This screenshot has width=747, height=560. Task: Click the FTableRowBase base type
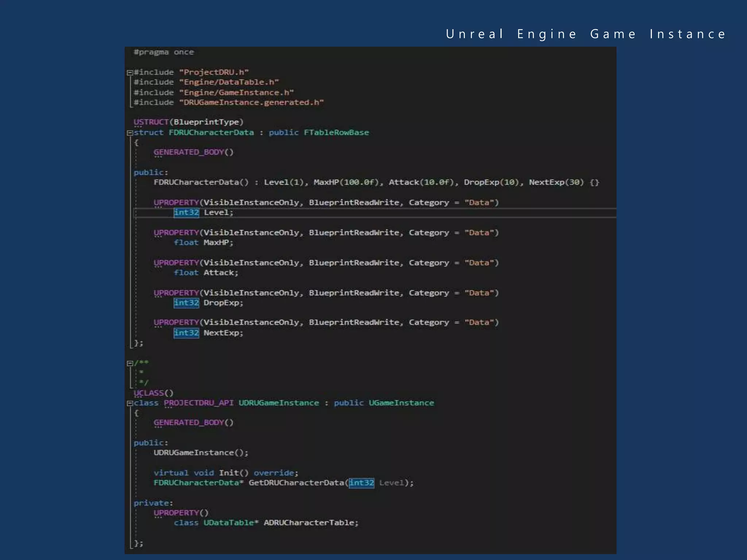coord(336,133)
